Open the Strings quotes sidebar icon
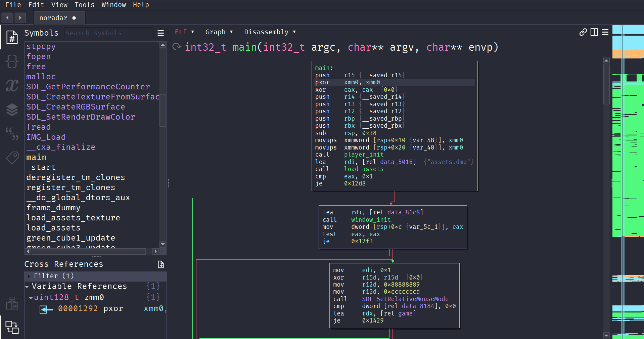This screenshot has height=339, width=644. coord(12,134)
